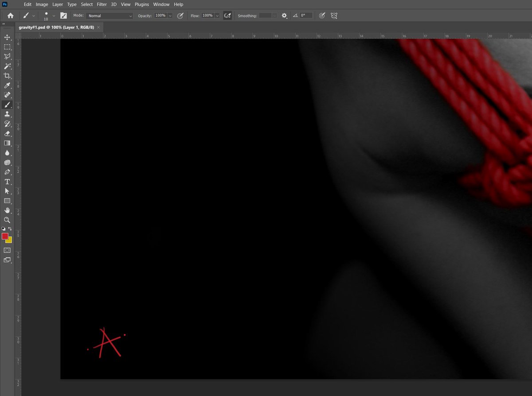The image size is (532, 396).
Task: Select the History Brush tool
Action: (x=7, y=124)
